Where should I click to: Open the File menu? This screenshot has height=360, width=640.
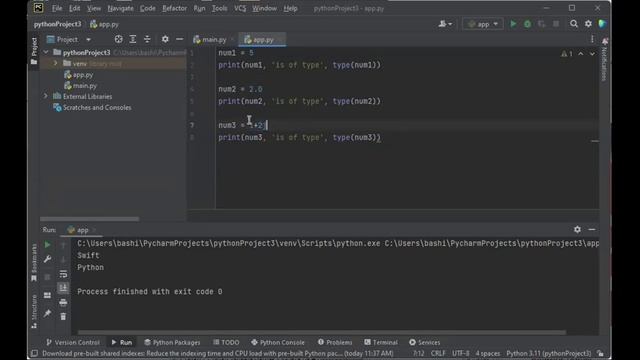57,8
